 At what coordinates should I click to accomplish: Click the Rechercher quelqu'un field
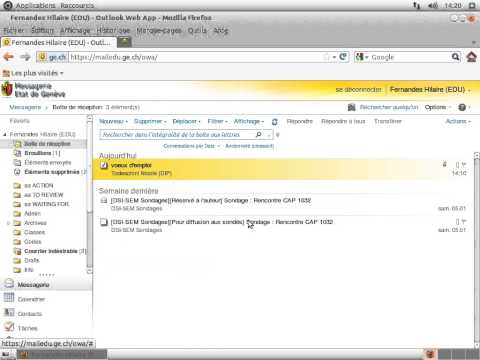[389, 107]
